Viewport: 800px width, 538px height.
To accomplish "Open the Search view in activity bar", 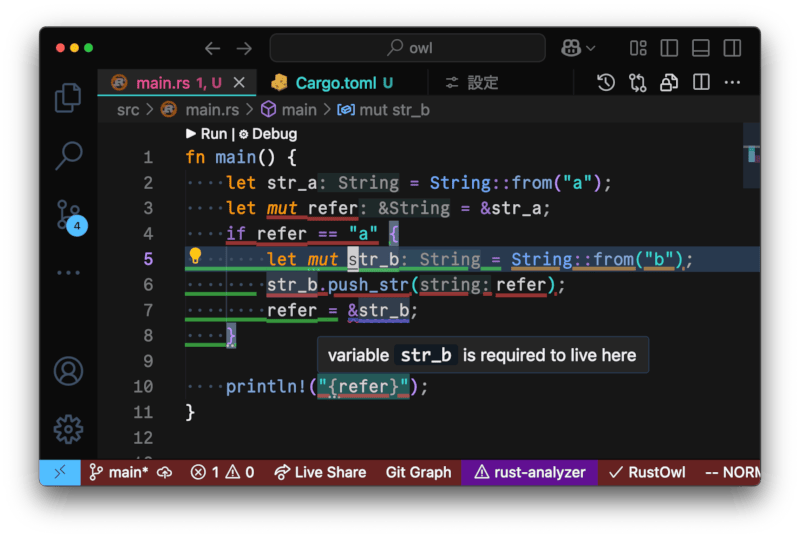I will (x=68, y=155).
